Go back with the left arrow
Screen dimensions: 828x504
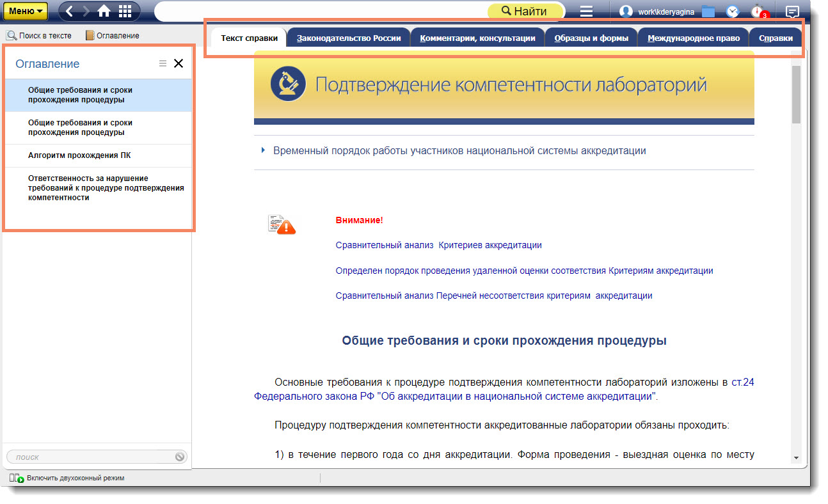(x=70, y=11)
